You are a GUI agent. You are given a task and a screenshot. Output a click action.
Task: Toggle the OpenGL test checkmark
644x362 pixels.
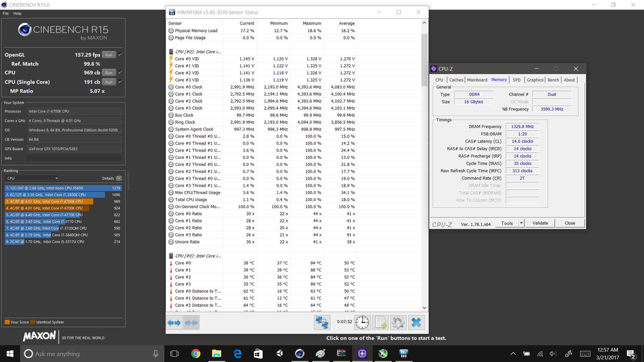[120, 55]
